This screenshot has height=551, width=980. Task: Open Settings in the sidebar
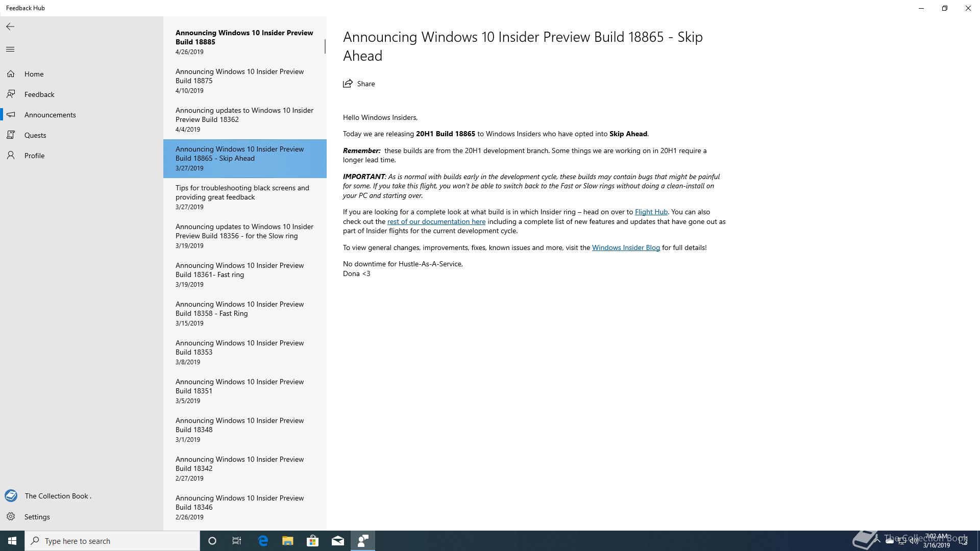pos(82,517)
